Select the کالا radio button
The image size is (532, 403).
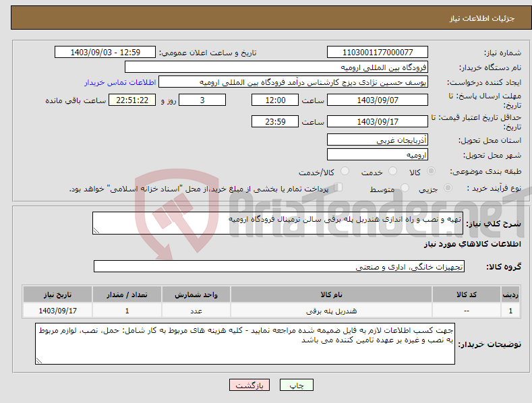[431, 171]
